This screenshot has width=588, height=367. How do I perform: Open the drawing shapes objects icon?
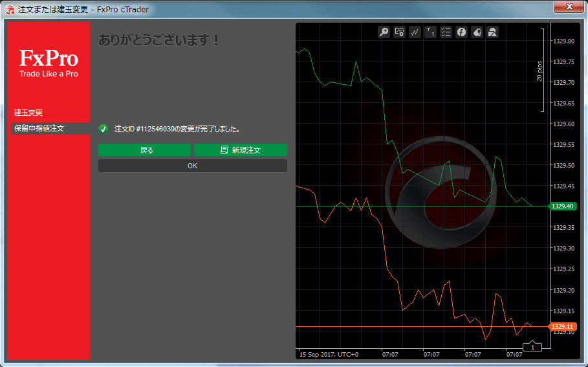point(492,32)
